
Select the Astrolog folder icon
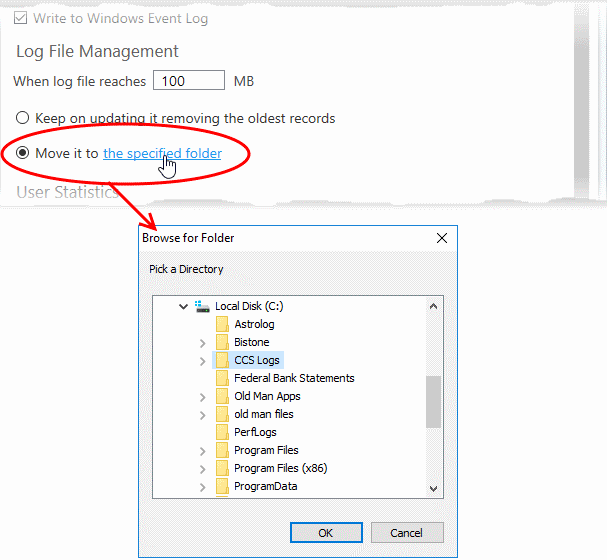(x=222, y=324)
